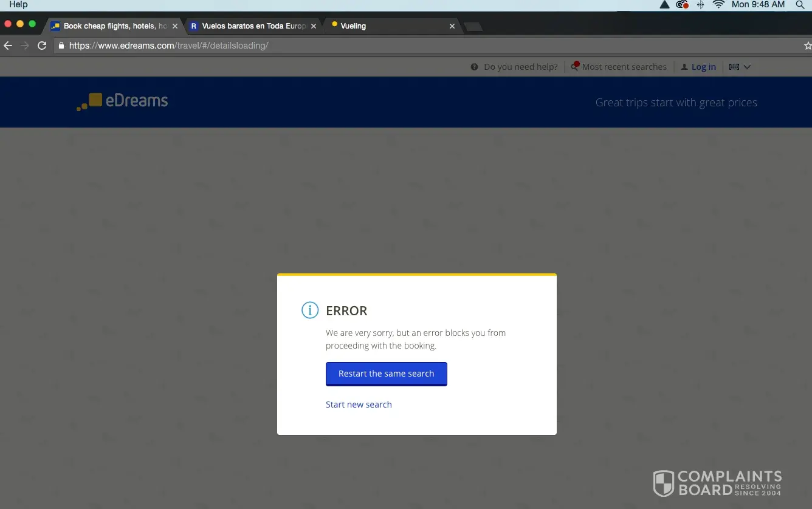The image size is (812, 509).
Task: Close the Book cheap flights tab
Action: tap(175, 26)
